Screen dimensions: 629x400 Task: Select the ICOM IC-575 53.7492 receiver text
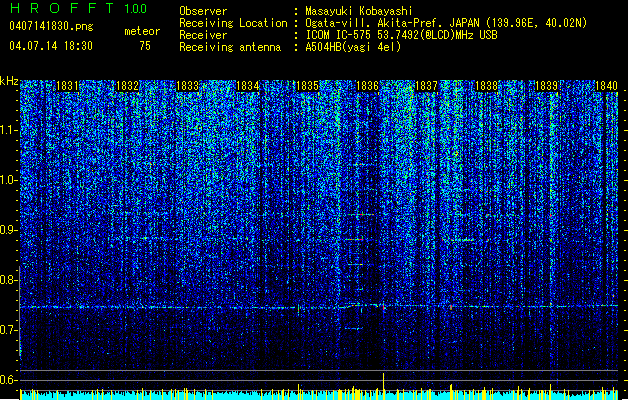point(401,35)
